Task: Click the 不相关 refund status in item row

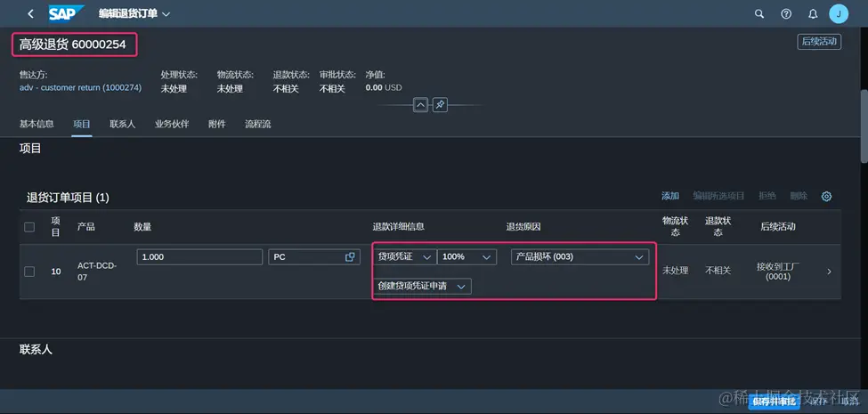Action: point(718,271)
